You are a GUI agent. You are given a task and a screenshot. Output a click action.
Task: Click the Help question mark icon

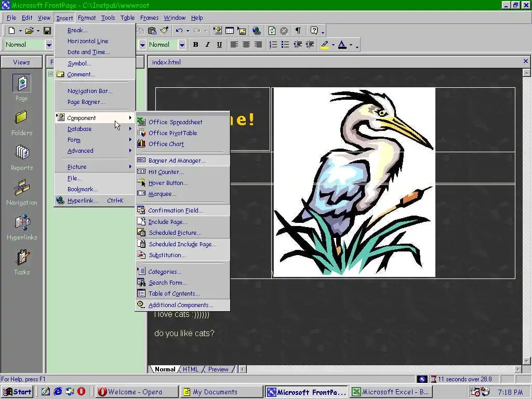click(314, 31)
